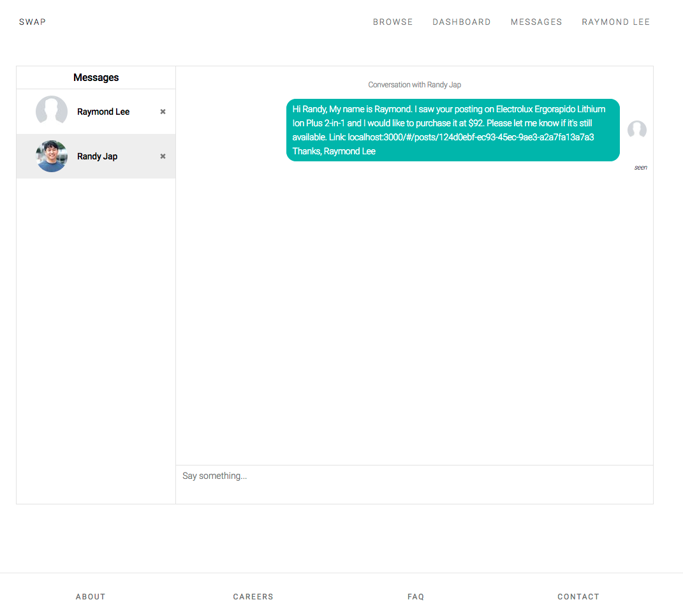Viewport: 683px width, 616px height.
Task: Click the 'Conversation with Randy Jap' header
Action: (x=415, y=84)
